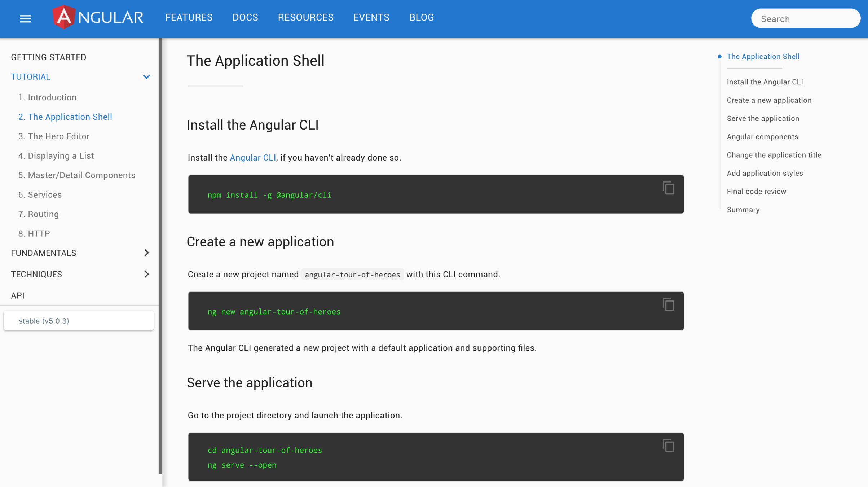Viewport: 868px width, 487px height.
Task: Jump to Final code review section
Action: 756,192
